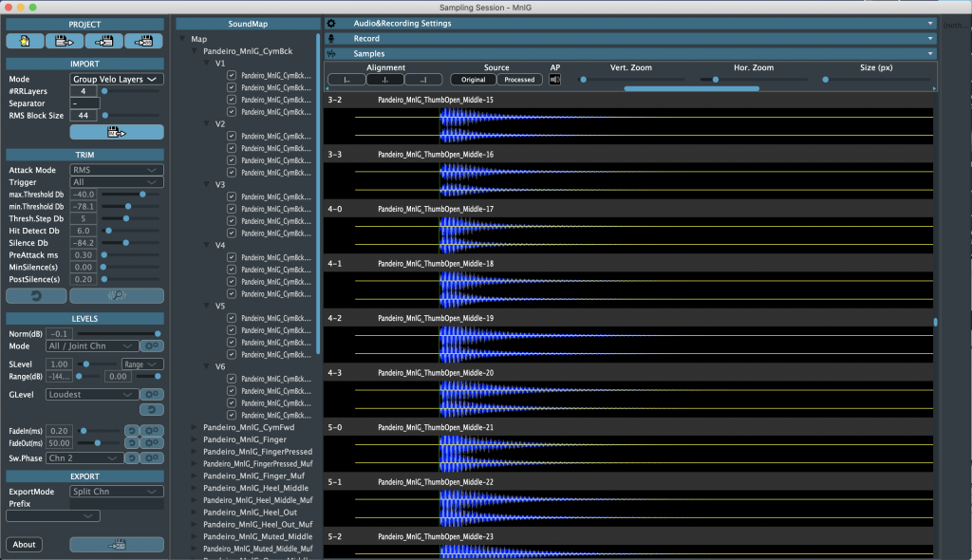Open the Import Mode dropdown
The height and width of the screenshot is (560, 972).
pyautogui.click(x=117, y=80)
